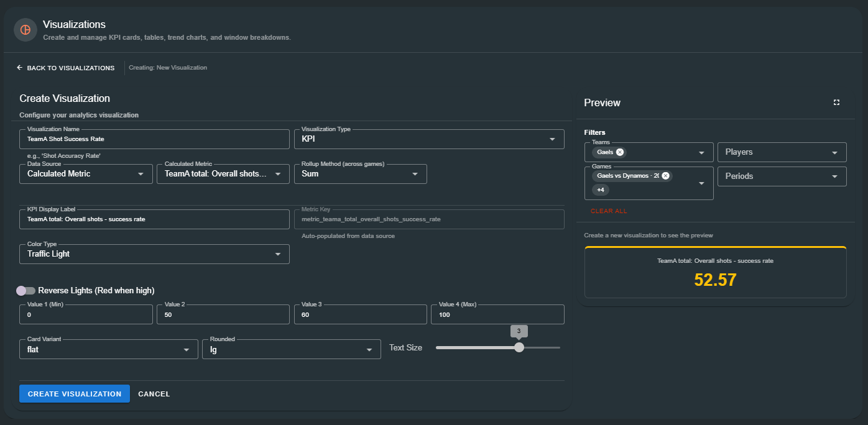Image resolution: width=868 pixels, height=425 pixels.
Task: Open the Visualization Type dropdown
Action: click(x=429, y=139)
